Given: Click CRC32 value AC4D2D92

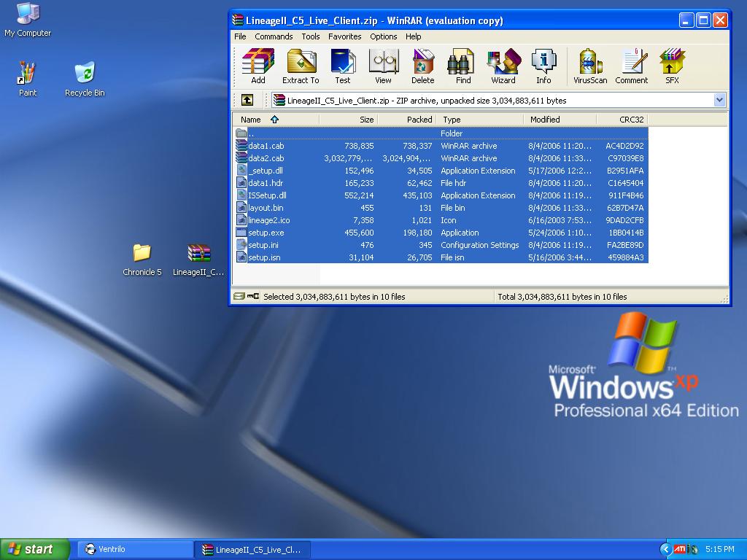Looking at the screenshot, I should coord(624,146).
